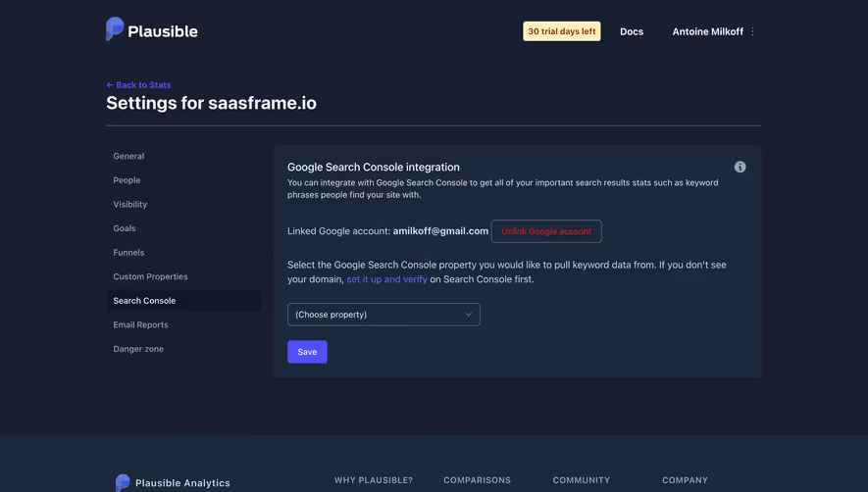Click the linked email amilkoff@gmail.com
This screenshot has width=868, height=492.
[440, 231]
